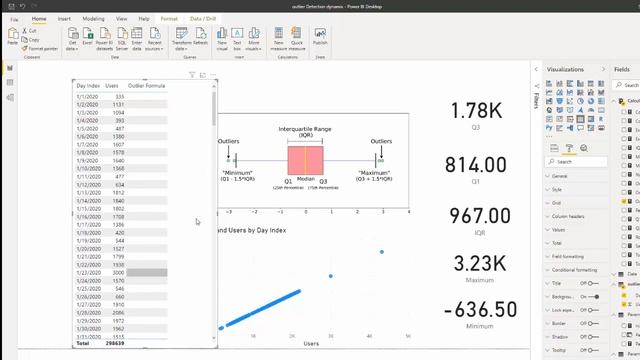Switch to the Insert tab
The image size is (640, 360).
point(64,19)
